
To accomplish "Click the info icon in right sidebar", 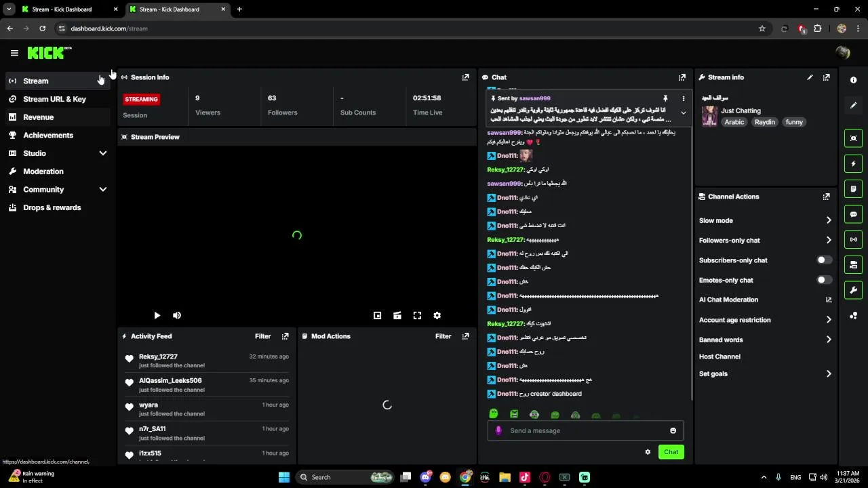I will (853, 80).
